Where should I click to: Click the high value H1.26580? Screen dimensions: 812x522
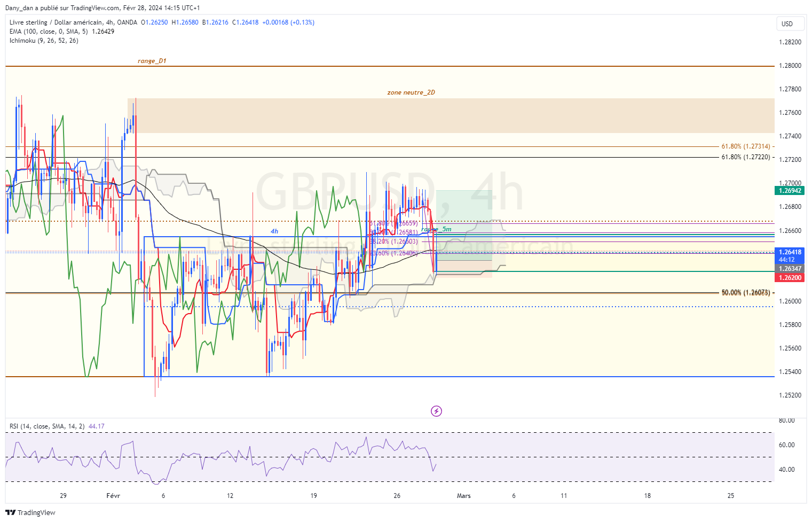click(185, 22)
